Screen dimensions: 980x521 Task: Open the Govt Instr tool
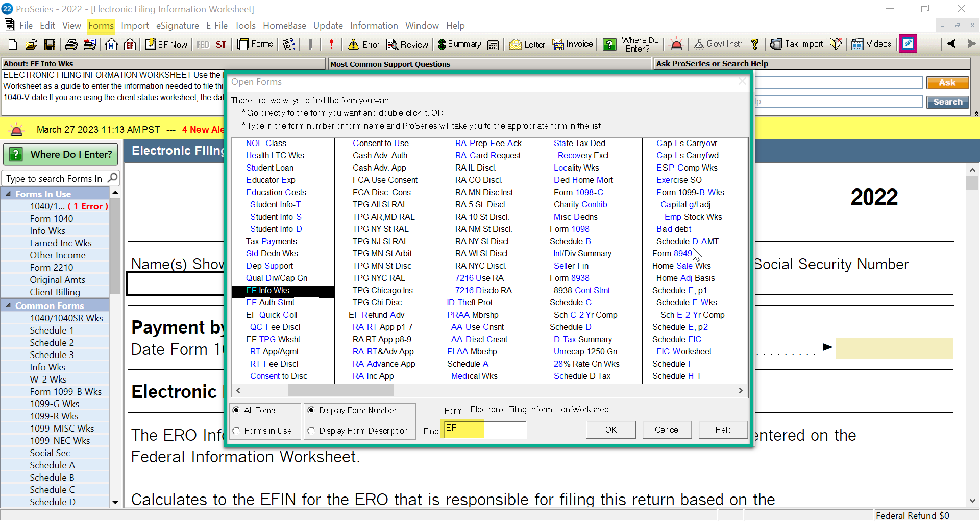tap(717, 44)
